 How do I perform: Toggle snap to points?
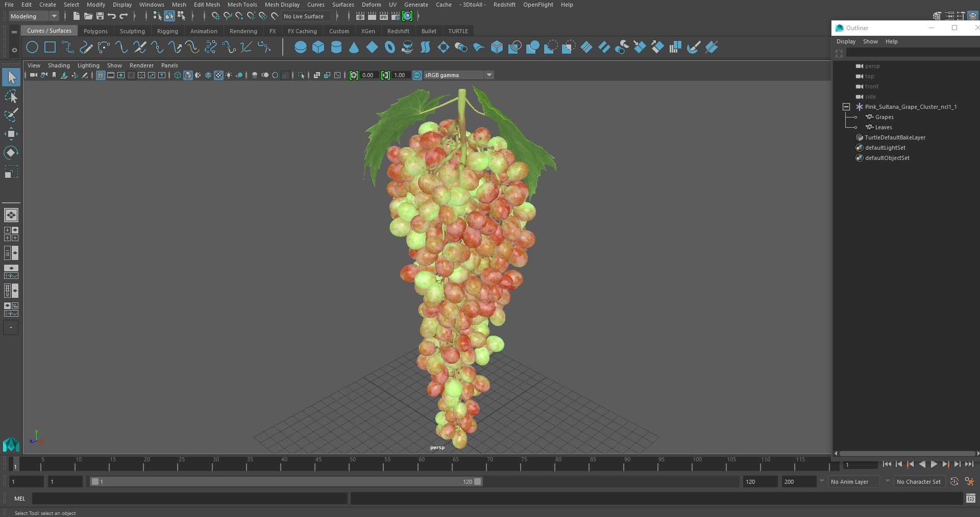point(239,16)
